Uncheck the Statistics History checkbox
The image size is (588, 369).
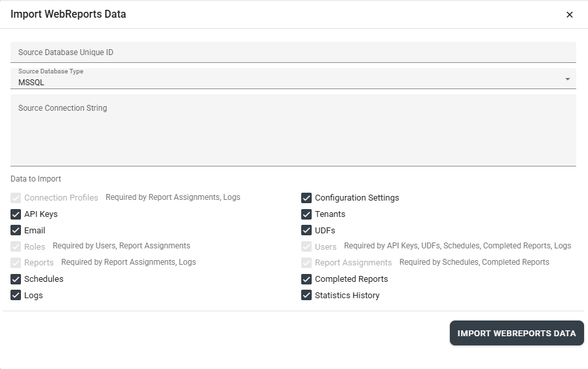(x=306, y=296)
